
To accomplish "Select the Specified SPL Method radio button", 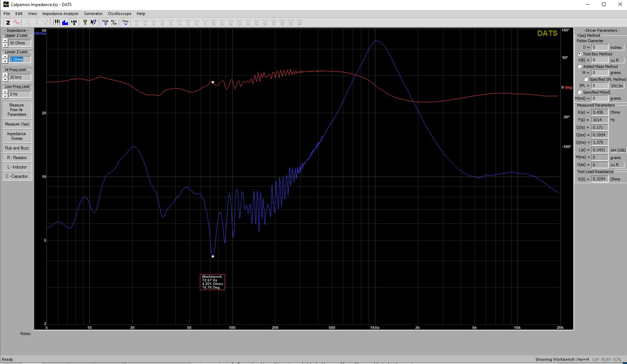I will click(586, 79).
